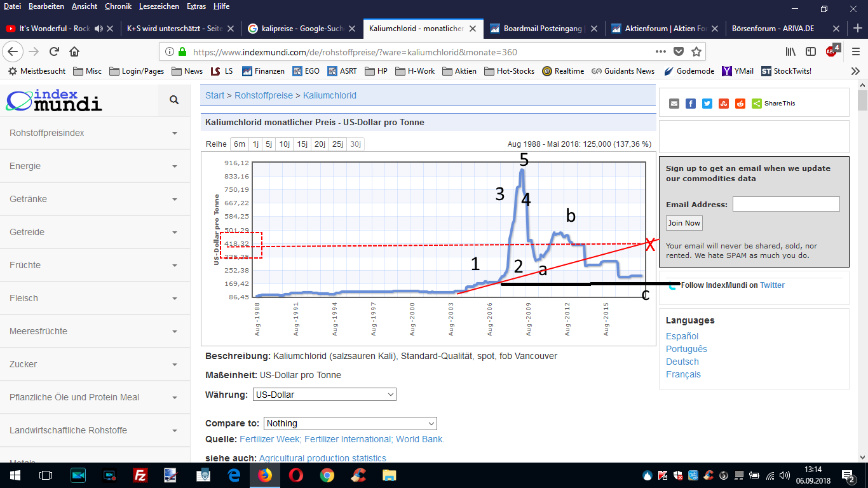Screen dimensions: 868x488
Task: Share the page on Facebook
Action: pyautogui.click(x=691, y=104)
